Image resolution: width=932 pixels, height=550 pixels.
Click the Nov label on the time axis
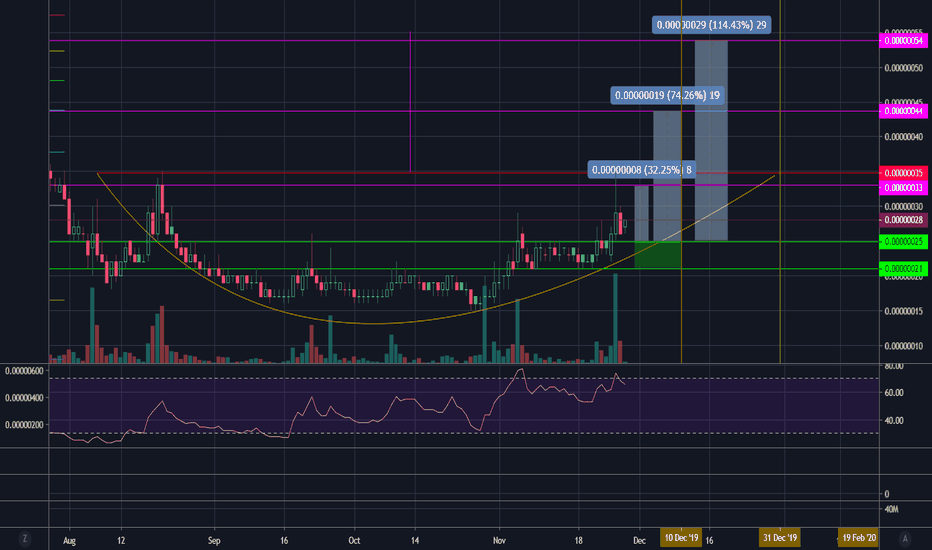499,540
